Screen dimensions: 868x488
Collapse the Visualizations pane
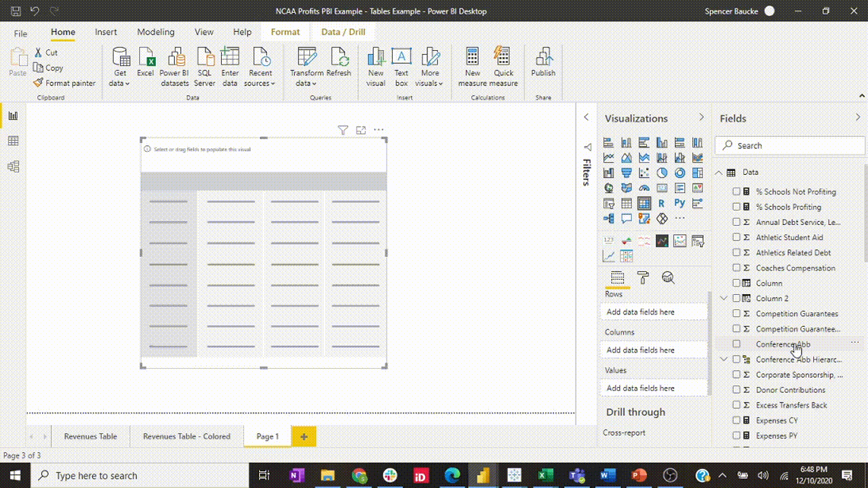[701, 118]
